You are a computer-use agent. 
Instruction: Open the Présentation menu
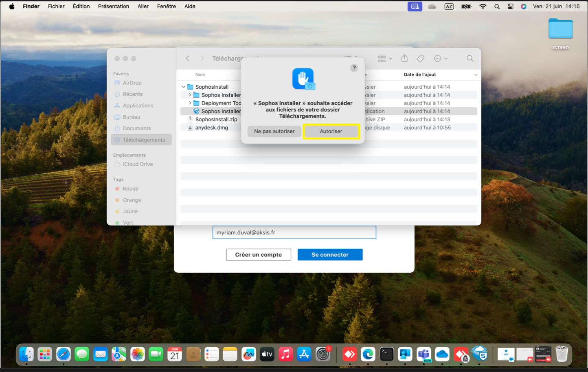click(114, 6)
